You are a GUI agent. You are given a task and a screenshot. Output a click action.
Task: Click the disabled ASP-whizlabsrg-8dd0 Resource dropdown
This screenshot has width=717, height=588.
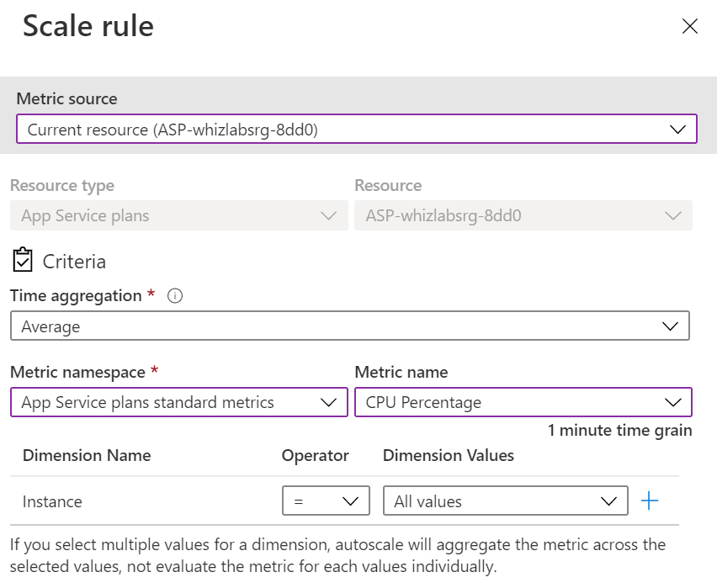pyautogui.click(x=523, y=215)
